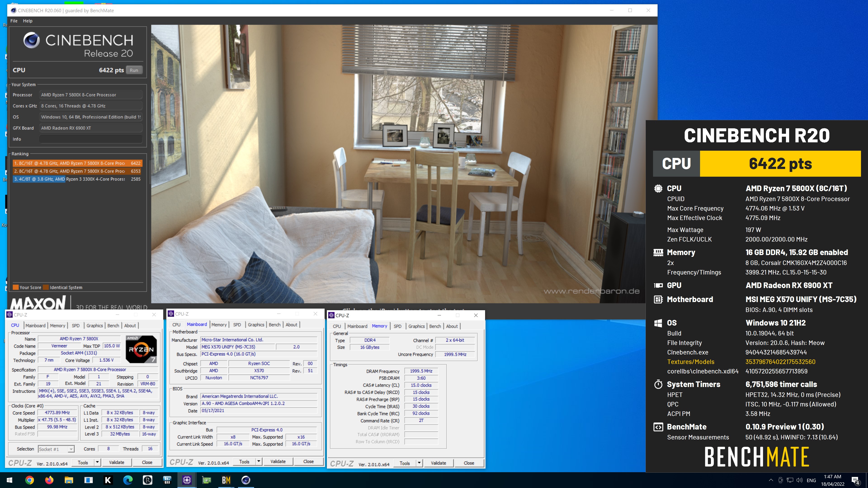Click the Core Voltage value 1.536 V
The width and height of the screenshot is (868, 488).
point(106,360)
